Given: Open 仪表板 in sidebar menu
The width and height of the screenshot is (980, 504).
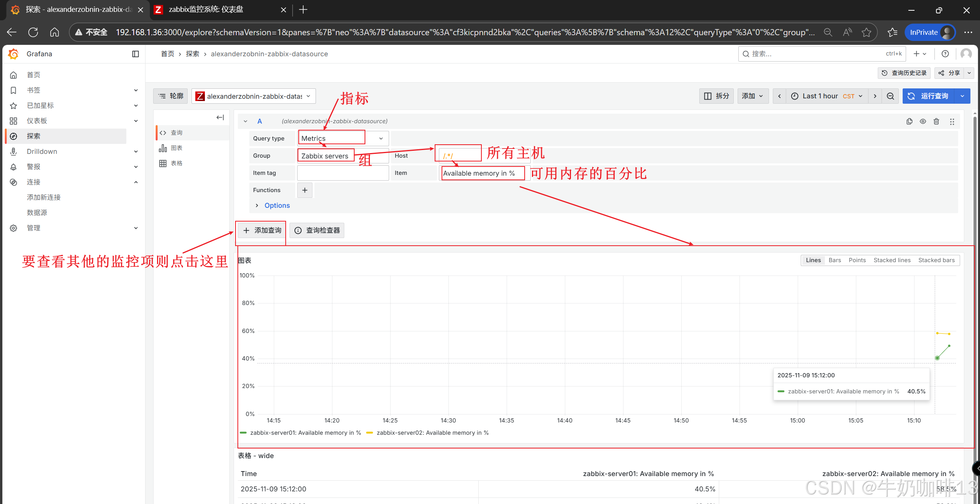Looking at the screenshot, I should 37,121.
